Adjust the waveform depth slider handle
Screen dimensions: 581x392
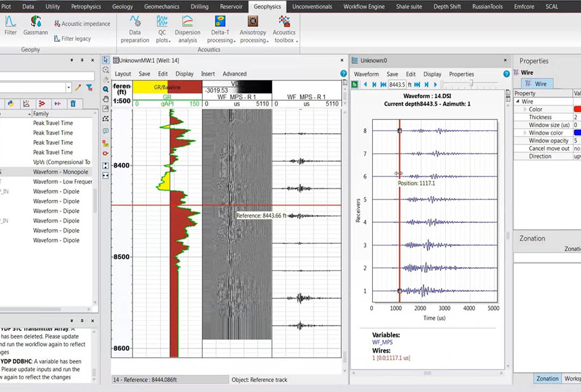[x=471, y=84]
